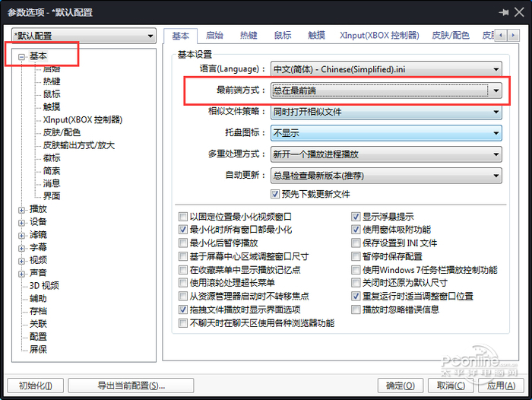Open the 最前端方式 dropdown

coord(386,90)
